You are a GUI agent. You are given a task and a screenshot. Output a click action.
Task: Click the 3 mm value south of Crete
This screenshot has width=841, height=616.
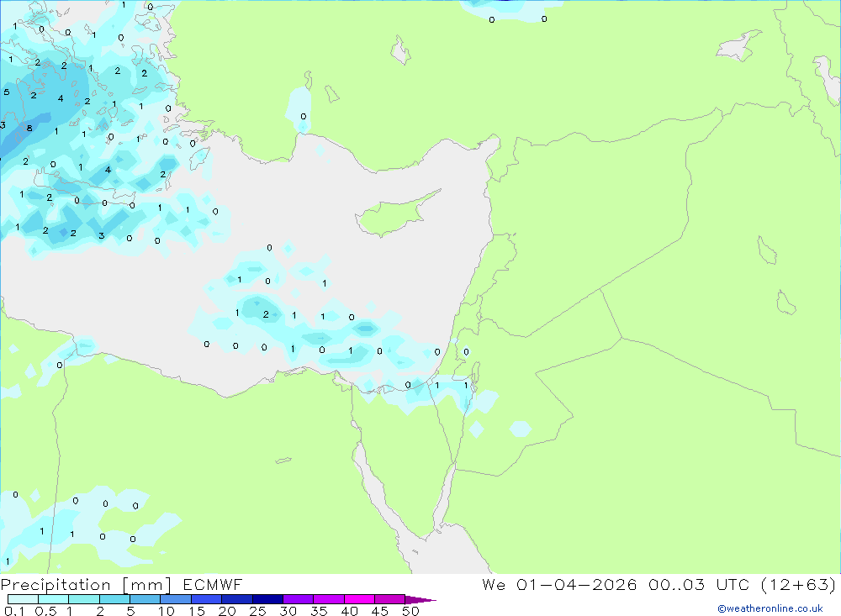pos(102,236)
